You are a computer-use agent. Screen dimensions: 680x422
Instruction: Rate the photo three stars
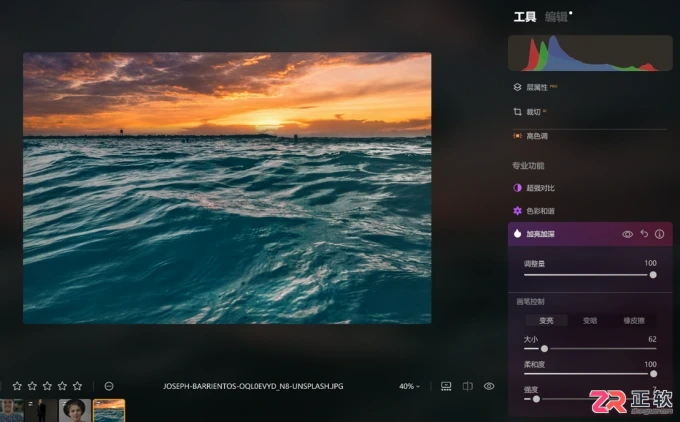pyautogui.click(x=47, y=386)
